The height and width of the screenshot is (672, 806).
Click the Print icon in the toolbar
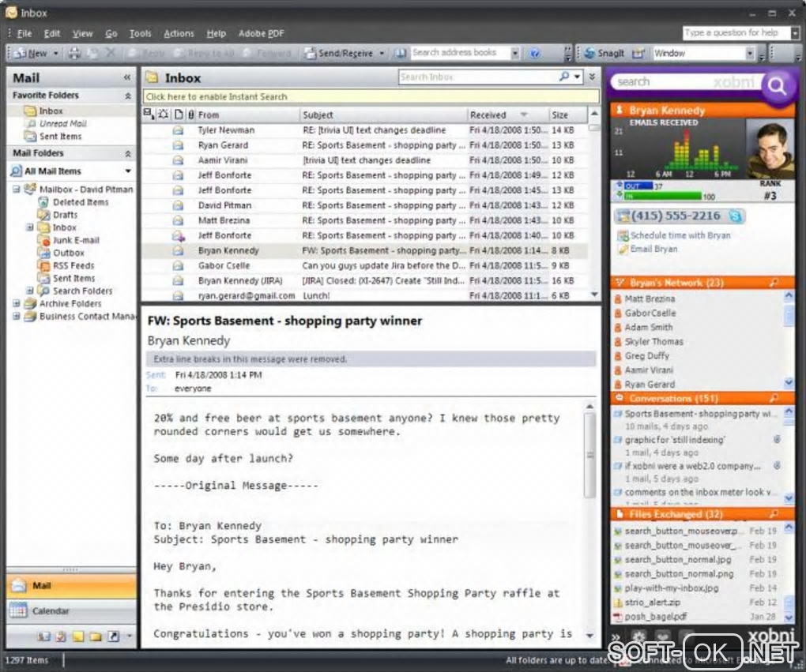(x=74, y=53)
